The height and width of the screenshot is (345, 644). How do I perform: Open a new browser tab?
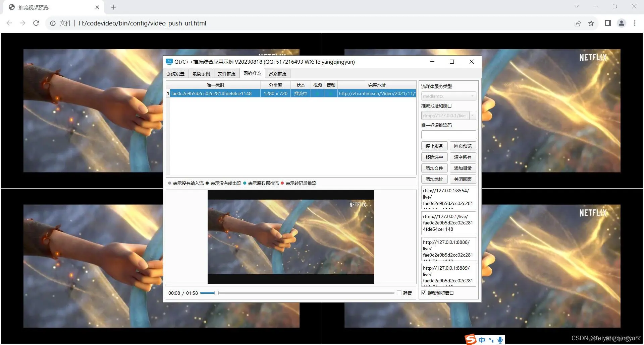point(113,7)
